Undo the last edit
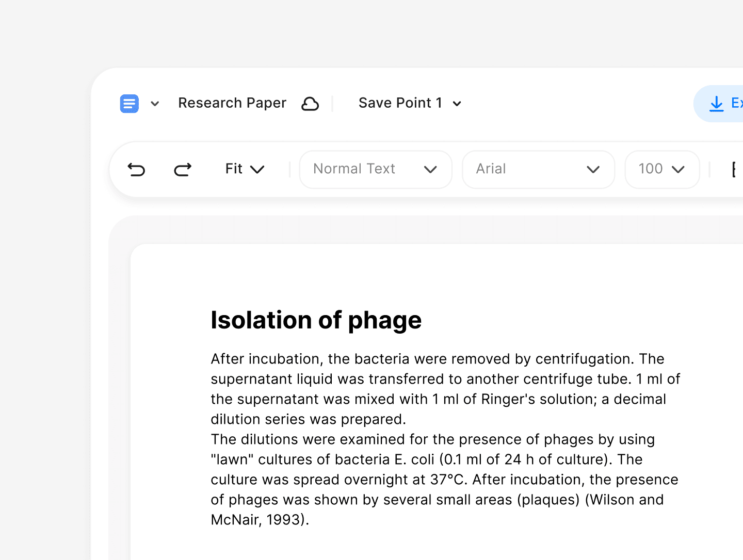This screenshot has width=743, height=560. click(136, 169)
